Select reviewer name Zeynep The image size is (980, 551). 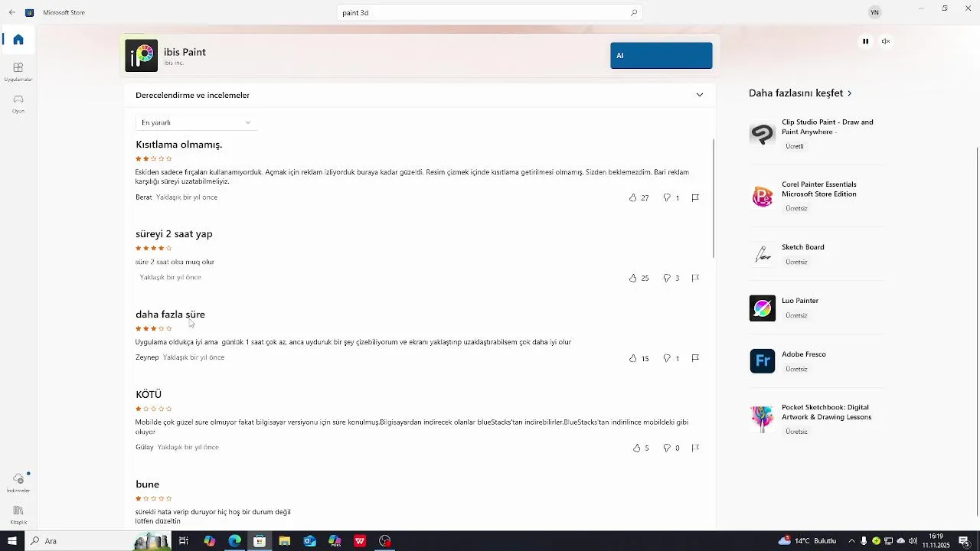(x=147, y=357)
